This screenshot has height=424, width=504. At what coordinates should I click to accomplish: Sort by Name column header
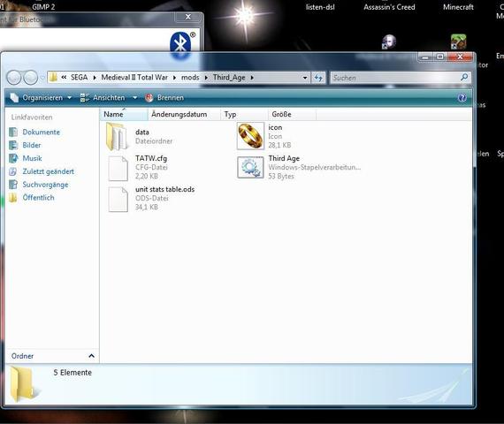coord(124,114)
